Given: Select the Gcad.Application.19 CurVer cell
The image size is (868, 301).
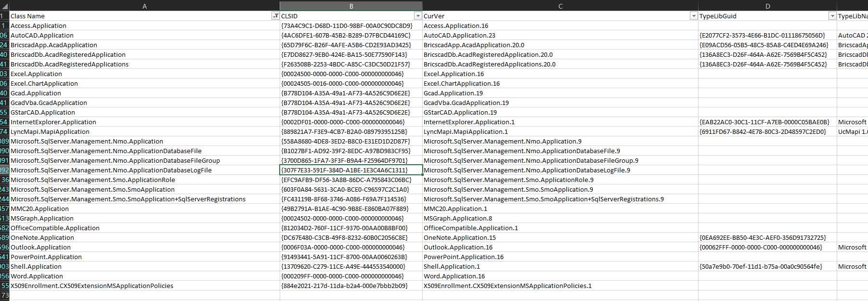Looking at the screenshot, I should pos(560,93).
